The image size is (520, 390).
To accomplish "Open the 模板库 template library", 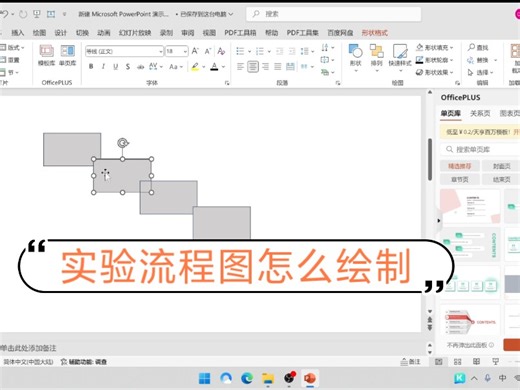I will [46, 56].
